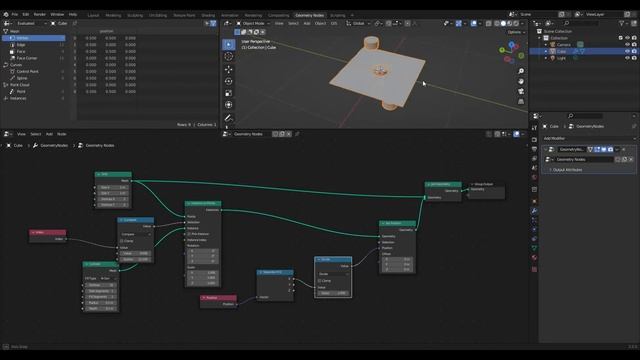Toggle Pick Instance checkbox in Instance on Points
The image size is (640, 360).
pyautogui.click(x=189, y=234)
